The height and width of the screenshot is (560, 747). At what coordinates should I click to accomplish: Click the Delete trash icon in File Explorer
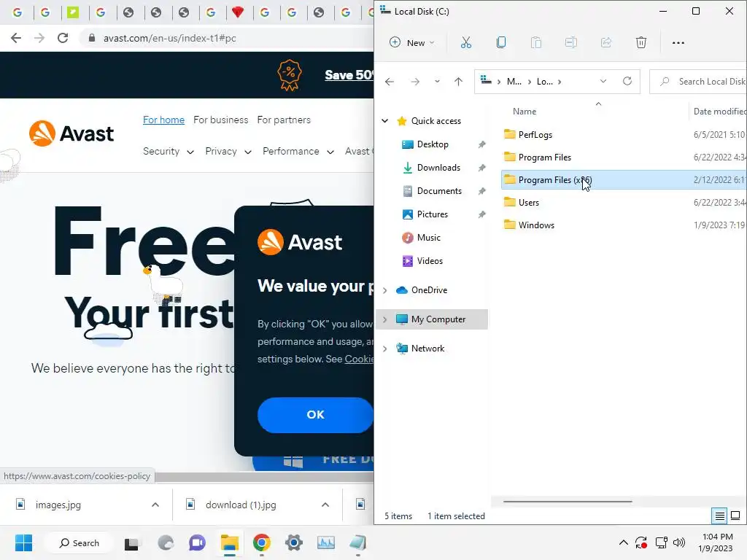pyautogui.click(x=641, y=43)
